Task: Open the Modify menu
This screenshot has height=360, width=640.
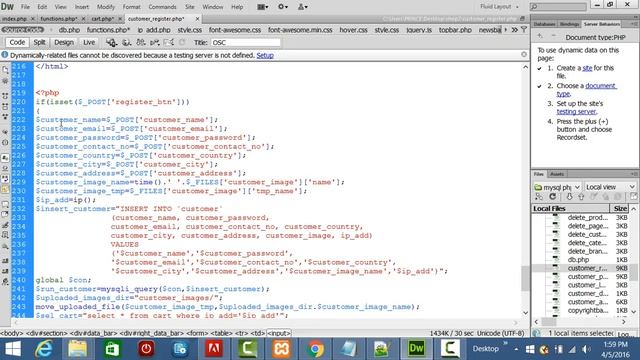Action: tap(106, 7)
